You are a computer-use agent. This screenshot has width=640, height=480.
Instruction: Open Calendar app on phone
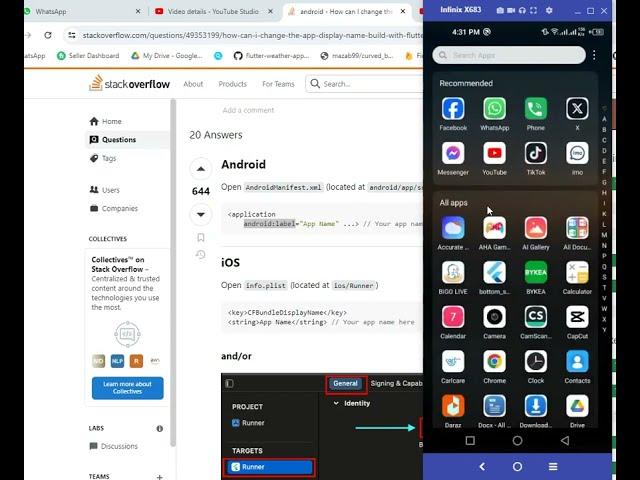pyautogui.click(x=453, y=317)
